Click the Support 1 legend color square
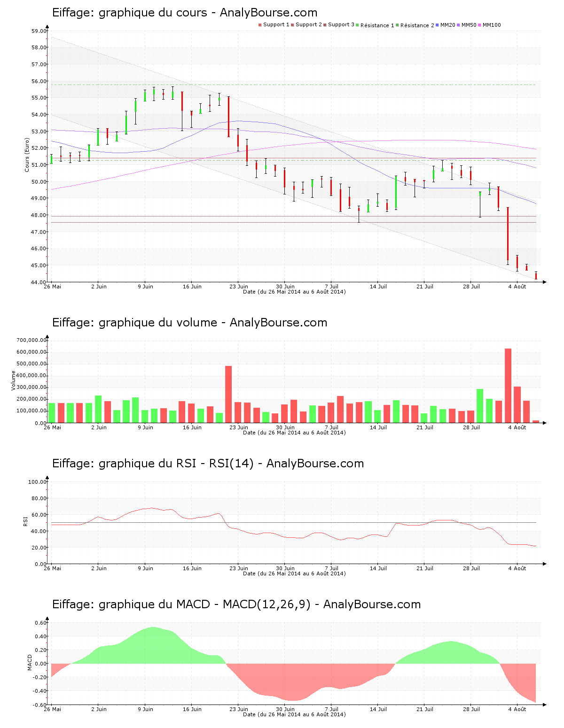 pos(260,25)
